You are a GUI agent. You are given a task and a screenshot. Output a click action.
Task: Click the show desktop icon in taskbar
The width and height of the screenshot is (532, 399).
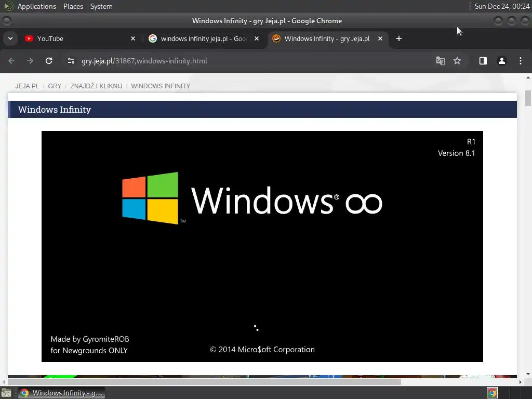6,393
